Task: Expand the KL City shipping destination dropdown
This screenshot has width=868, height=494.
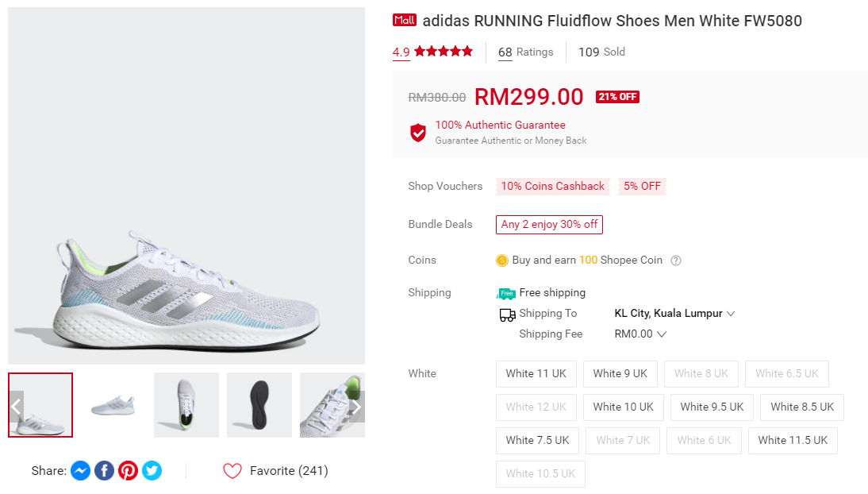Action: click(674, 314)
